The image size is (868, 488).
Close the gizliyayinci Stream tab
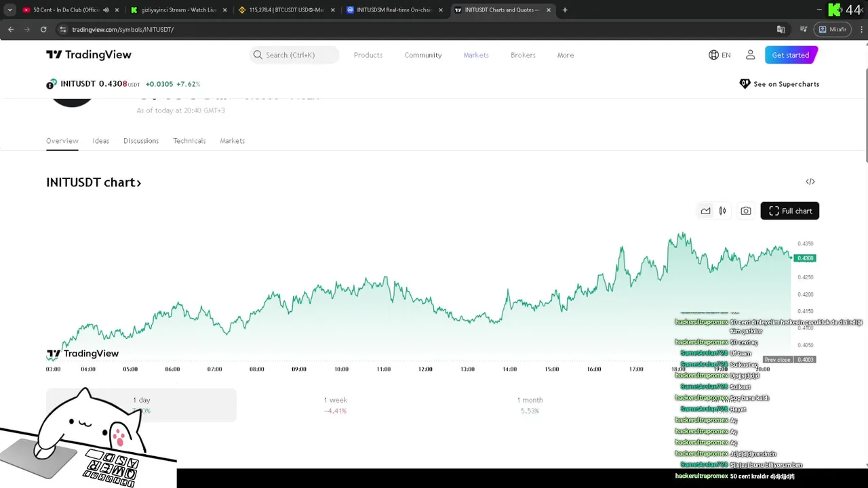pos(225,10)
